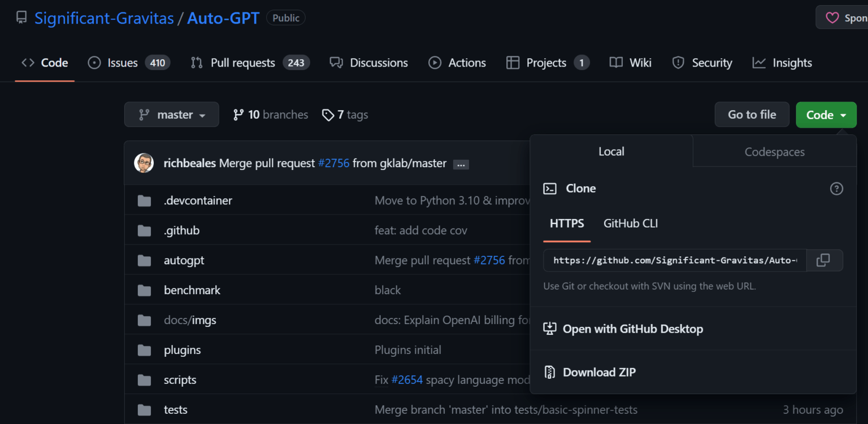Expand the full commit message with ellipsis
Image resolution: width=868 pixels, height=424 pixels.
coord(461,164)
